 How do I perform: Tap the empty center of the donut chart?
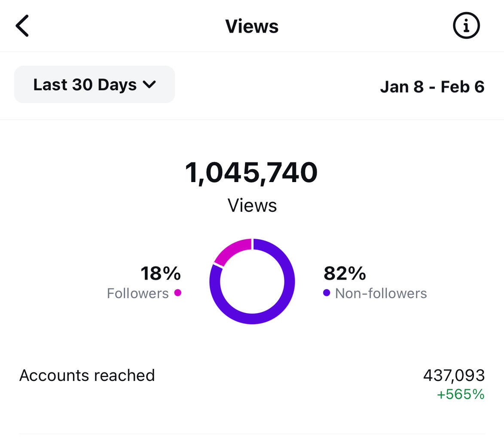click(252, 282)
